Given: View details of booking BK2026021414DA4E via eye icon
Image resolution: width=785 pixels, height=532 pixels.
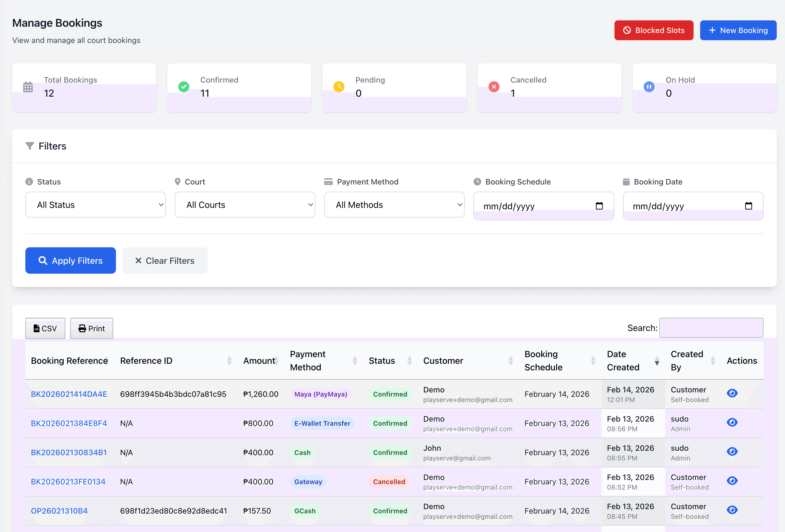Looking at the screenshot, I should point(732,393).
